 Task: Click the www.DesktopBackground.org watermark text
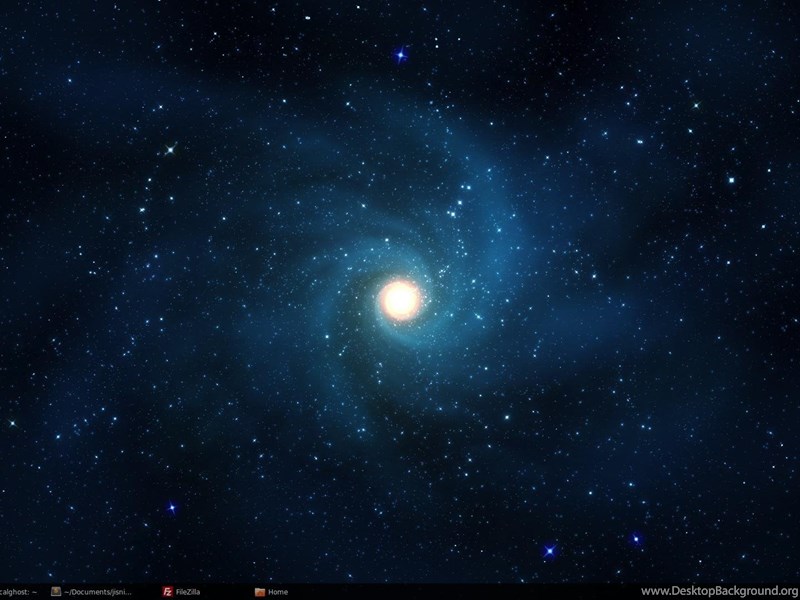pos(718,591)
